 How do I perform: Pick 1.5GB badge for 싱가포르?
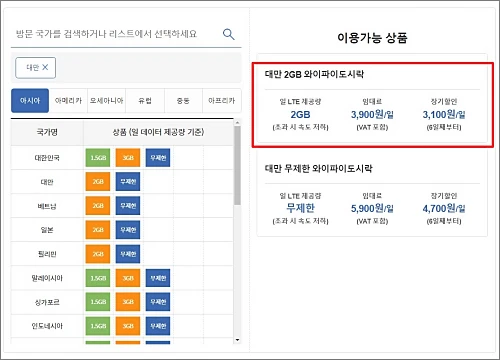pyautogui.click(x=98, y=302)
